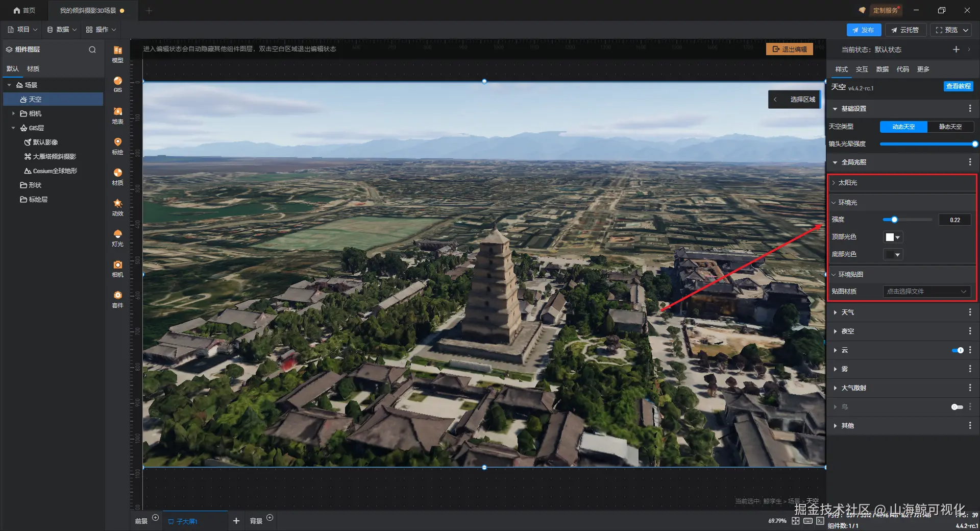Open the 材质 (material) component category
This screenshot has width=980, height=531.
coord(117,177)
